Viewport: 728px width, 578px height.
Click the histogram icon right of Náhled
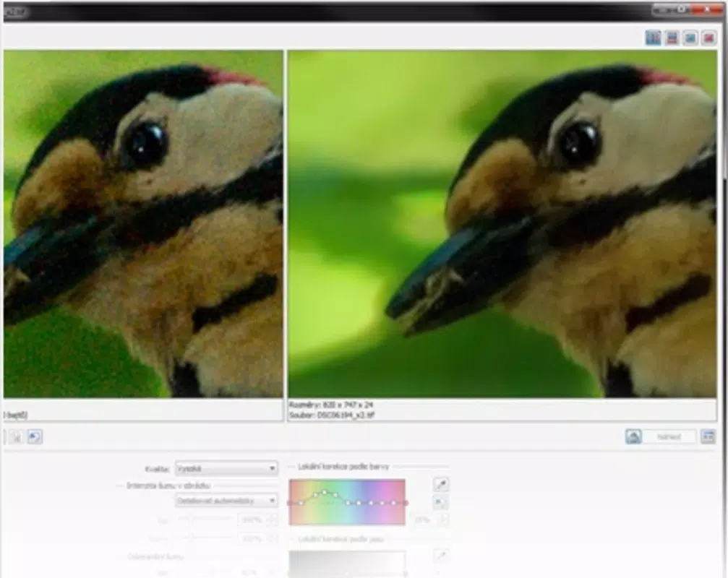[x=708, y=436]
